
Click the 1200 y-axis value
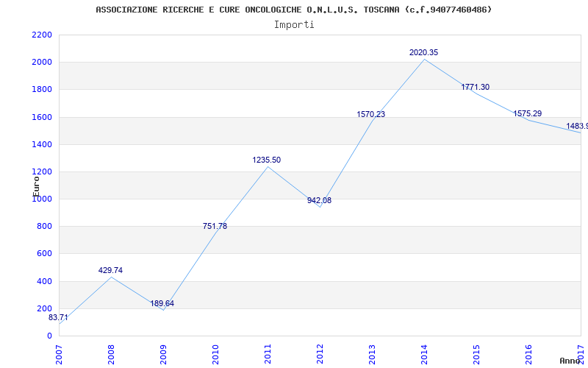coord(42,172)
